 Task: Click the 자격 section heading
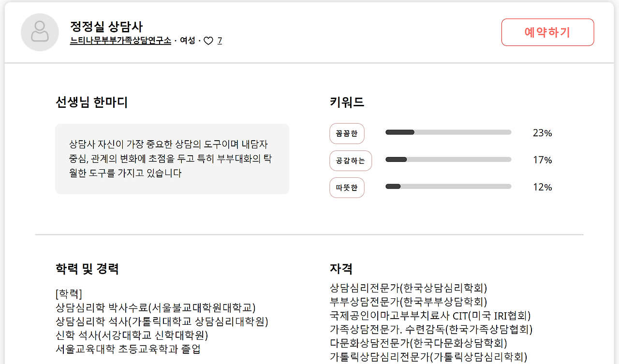(x=341, y=269)
